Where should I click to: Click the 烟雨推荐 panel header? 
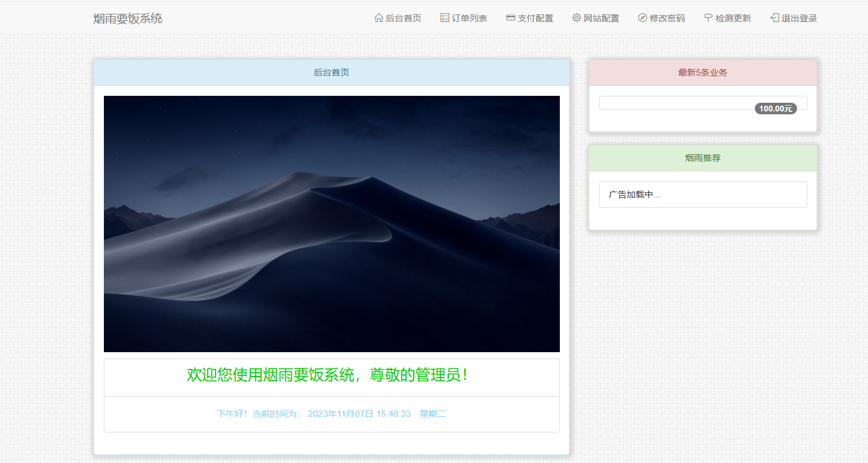tap(703, 158)
